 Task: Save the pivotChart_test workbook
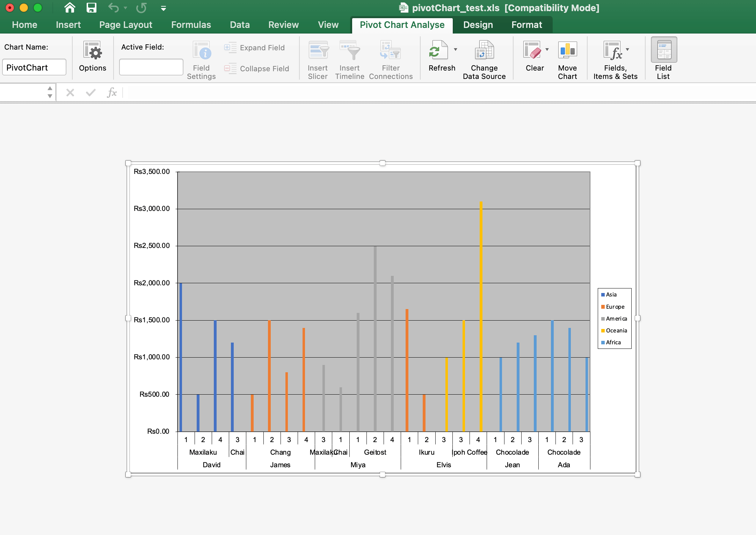(x=91, y=8)
